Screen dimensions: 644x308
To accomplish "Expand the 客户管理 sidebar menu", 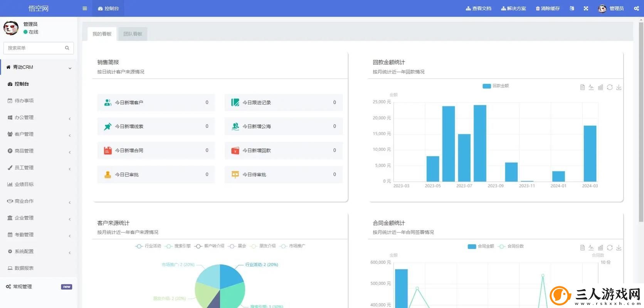I will coord(39,134).
